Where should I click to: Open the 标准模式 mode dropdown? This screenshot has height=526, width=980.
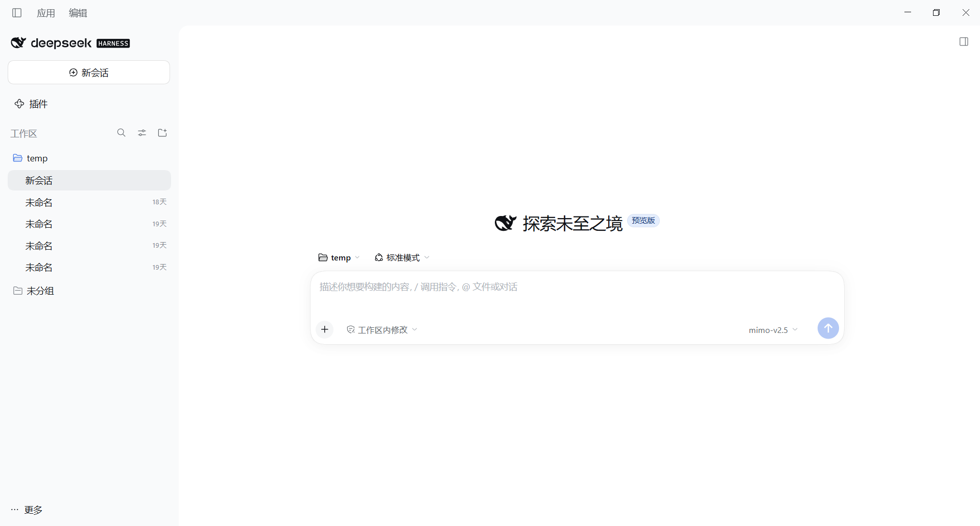[x=402, y=257]
